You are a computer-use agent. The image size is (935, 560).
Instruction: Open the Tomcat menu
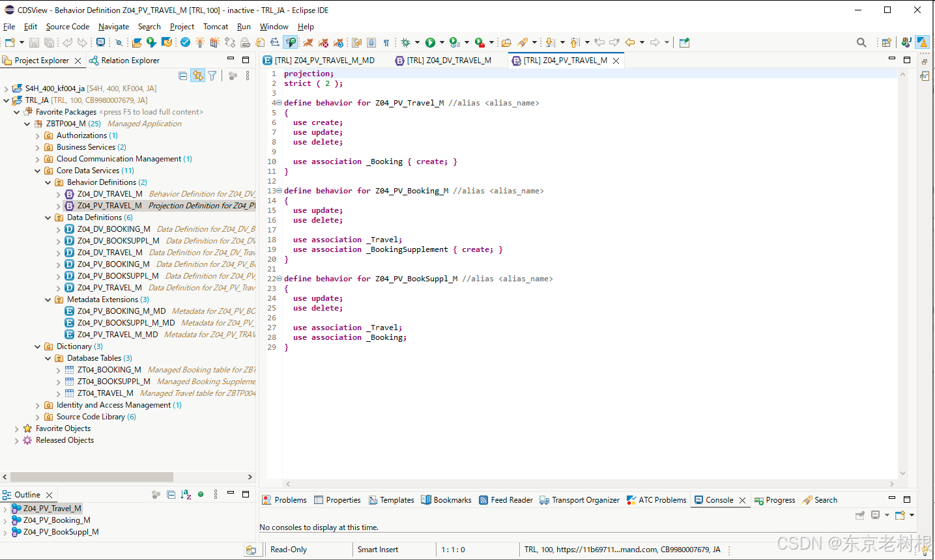pos(215,27)
